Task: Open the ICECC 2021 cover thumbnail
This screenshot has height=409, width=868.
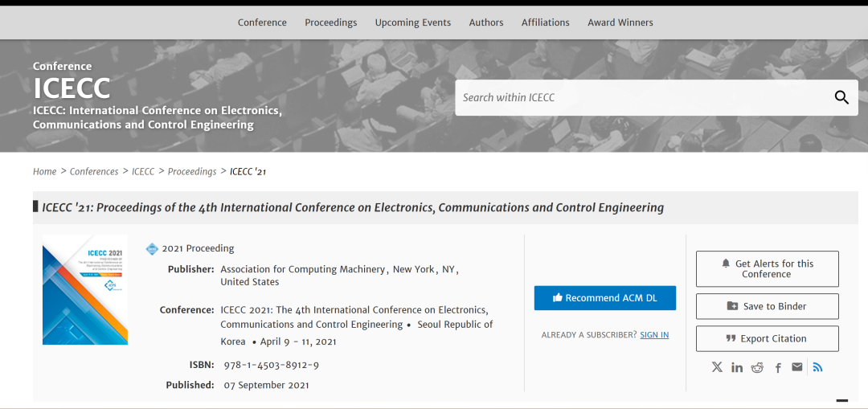Action: click(x=85, y=289)
